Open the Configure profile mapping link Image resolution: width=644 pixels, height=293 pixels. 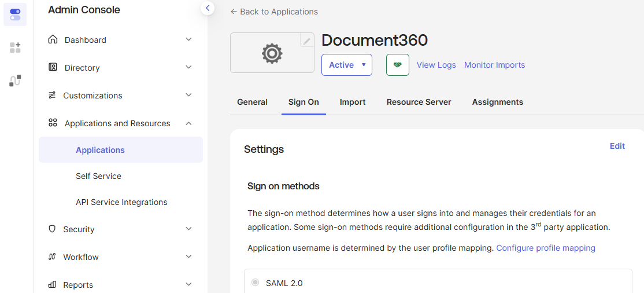(x=546, y=248)
